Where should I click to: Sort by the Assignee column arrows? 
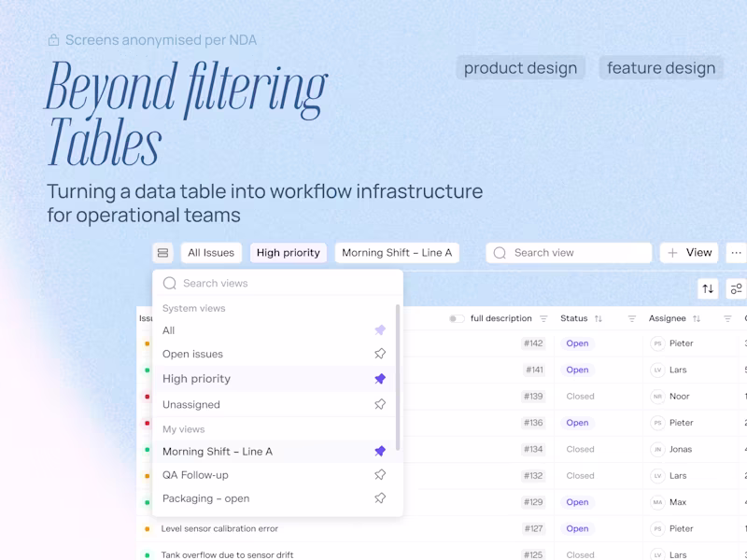coord(697,318)
